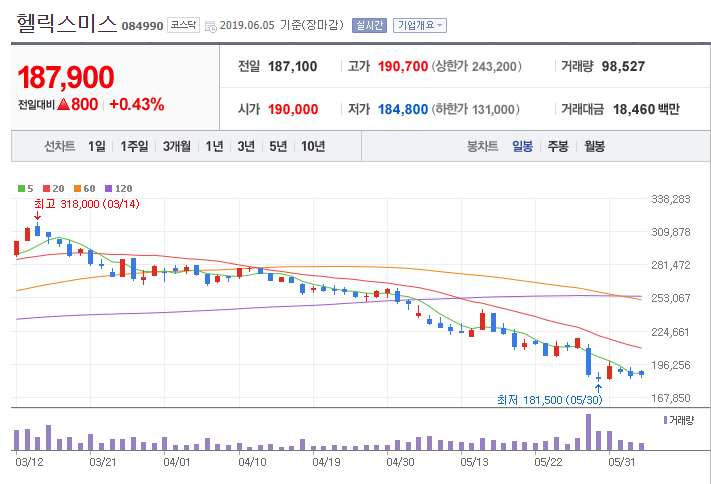Switch candle chart to 일봉
The width and height of the screenshot is (711, 484).
[x=522, y=146]
